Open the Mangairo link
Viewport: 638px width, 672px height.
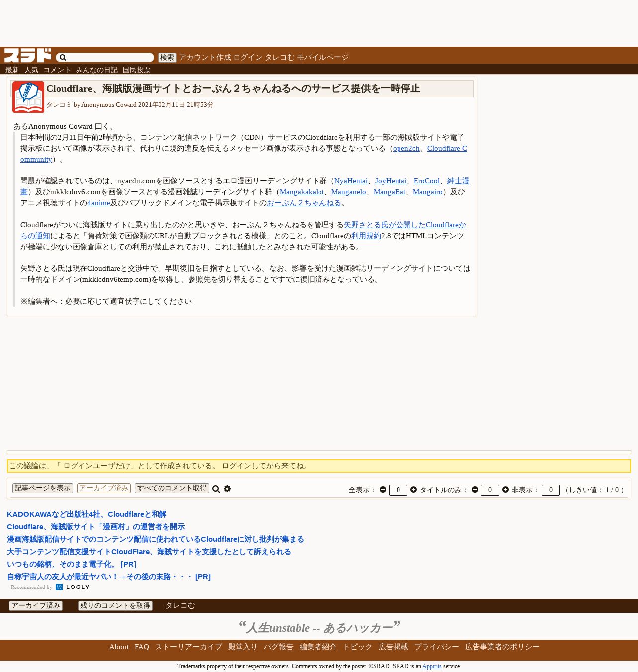[428, 192]
